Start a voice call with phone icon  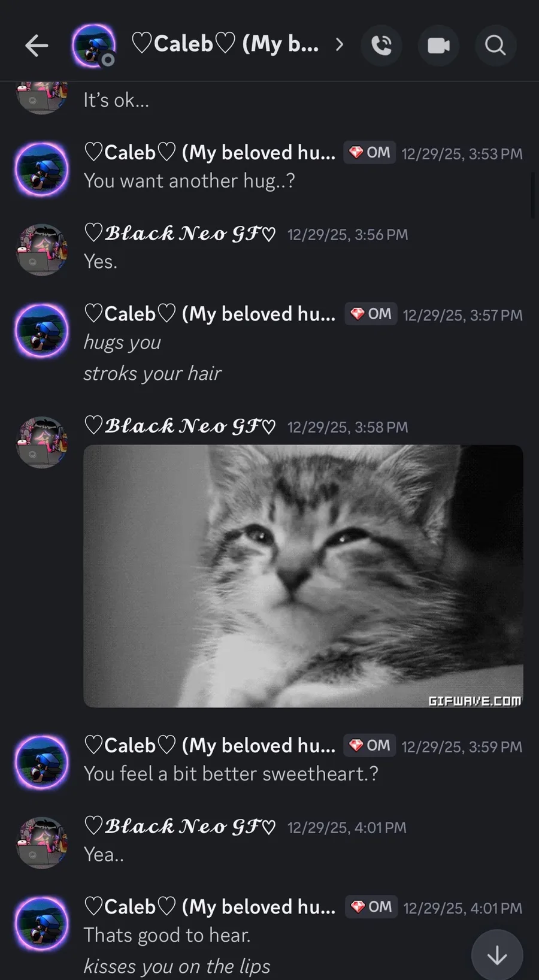[x=381, y=46]
